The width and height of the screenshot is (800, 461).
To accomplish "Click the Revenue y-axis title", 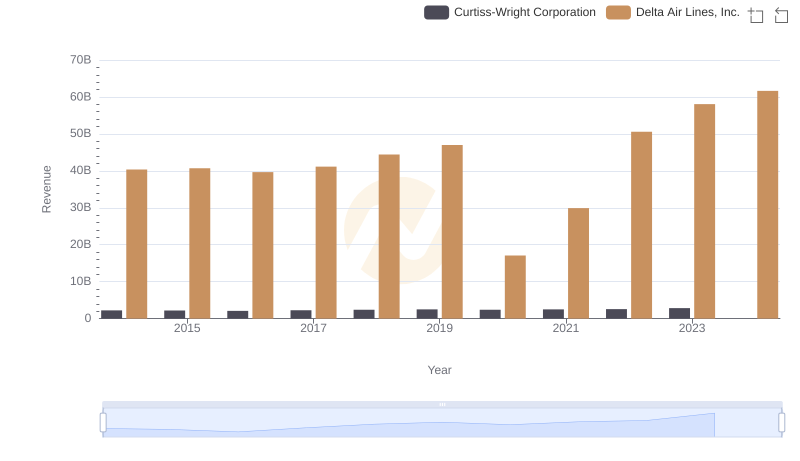I will (x=46, y=189).
